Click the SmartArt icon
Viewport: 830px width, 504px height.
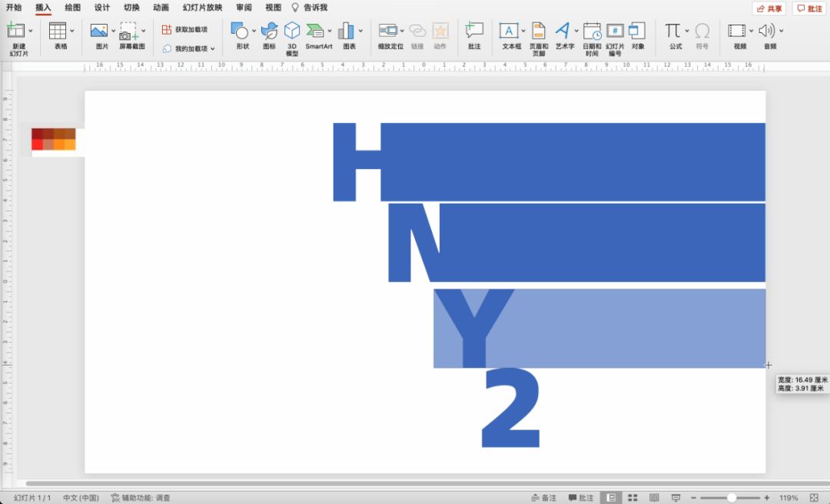(x=315, y=31)
